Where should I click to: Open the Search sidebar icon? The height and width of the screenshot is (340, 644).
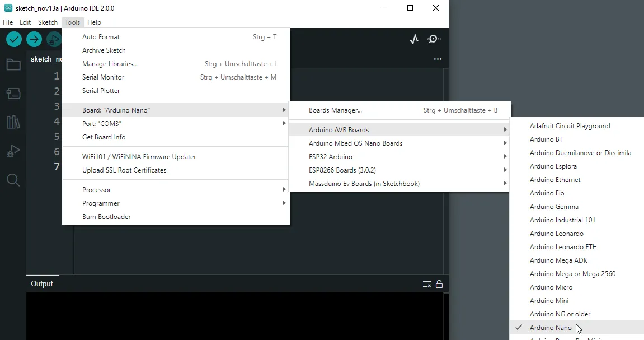pyautogui.click(x=13, y=180)
